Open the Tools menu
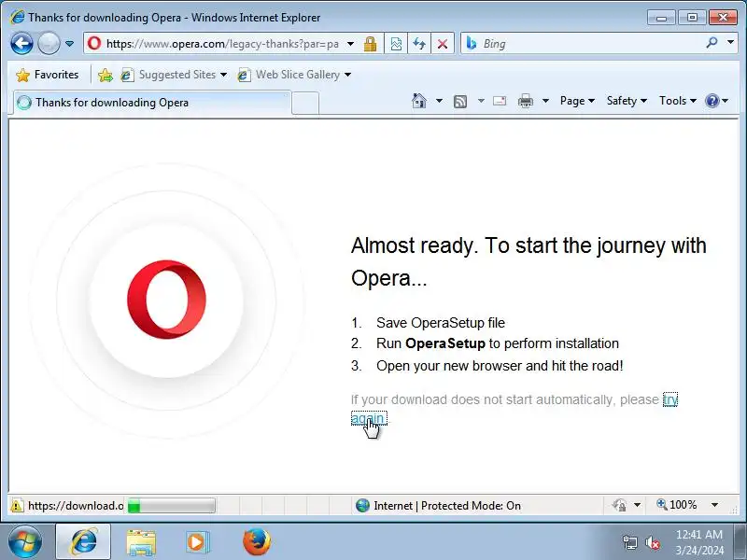 click(678, 101)
